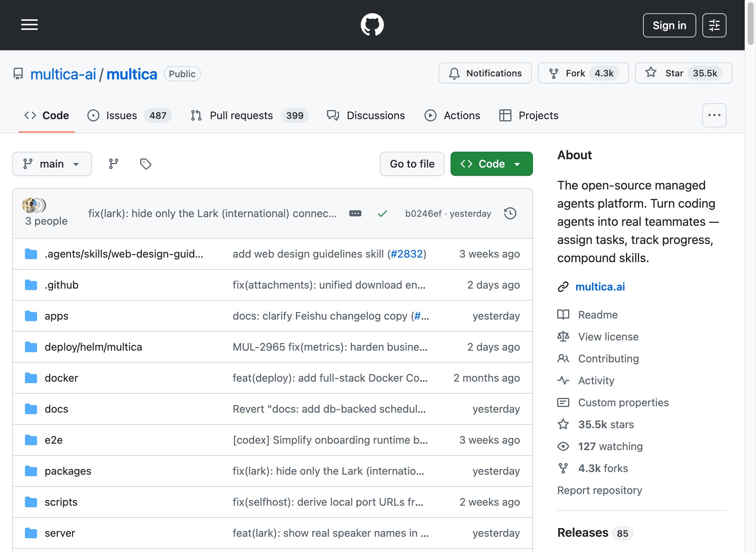View tags using the tag icon
Viewport: 756px width, 553px height.
(146, 164)
